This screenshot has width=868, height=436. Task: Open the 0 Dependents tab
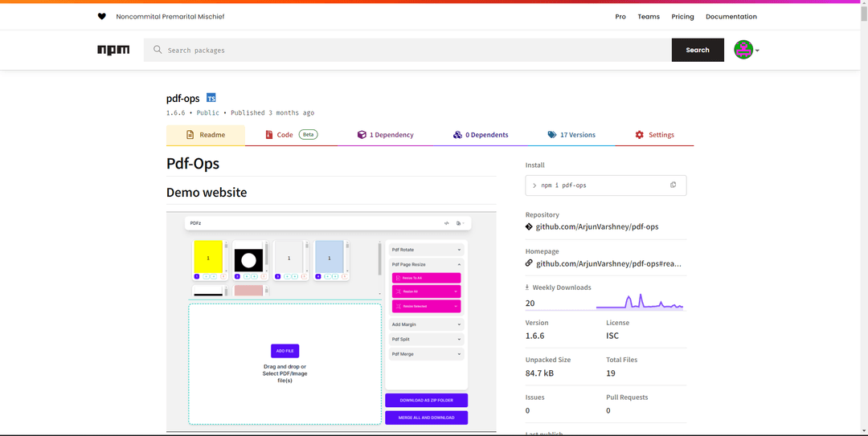[x=481, y=135]
